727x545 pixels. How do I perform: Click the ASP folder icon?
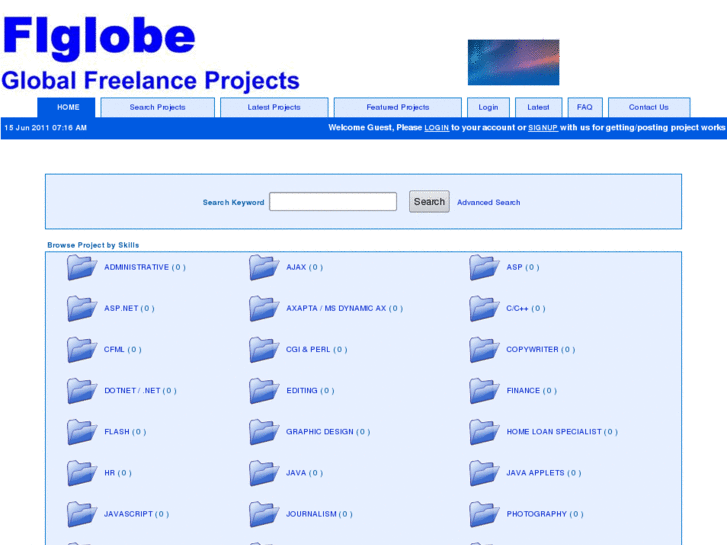click(484, 268)
